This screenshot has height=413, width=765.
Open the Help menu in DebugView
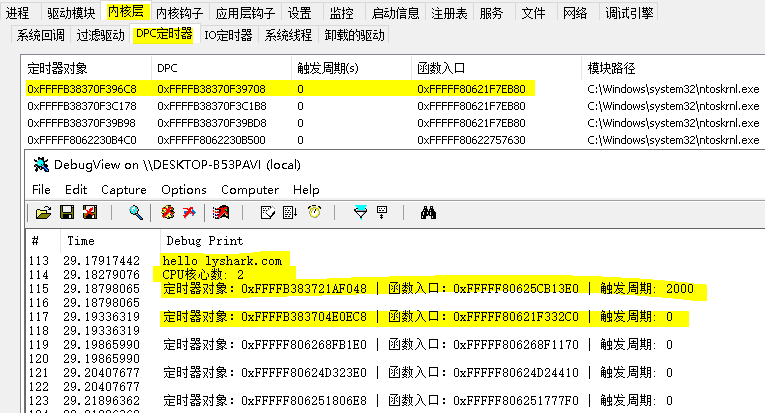(306, 190)
